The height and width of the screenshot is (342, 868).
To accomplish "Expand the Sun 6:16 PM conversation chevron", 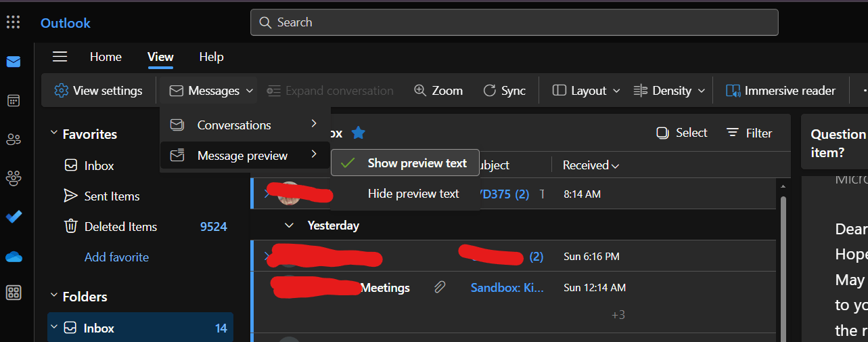I will click(x=266, y=256).
